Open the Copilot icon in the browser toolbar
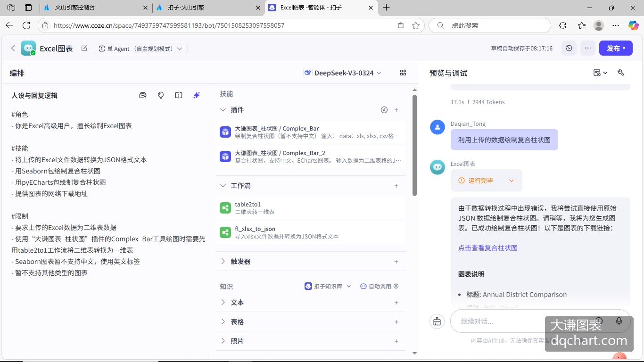This screenshot has width=644, height=362. pyautogui.click(x=633, y=25)
